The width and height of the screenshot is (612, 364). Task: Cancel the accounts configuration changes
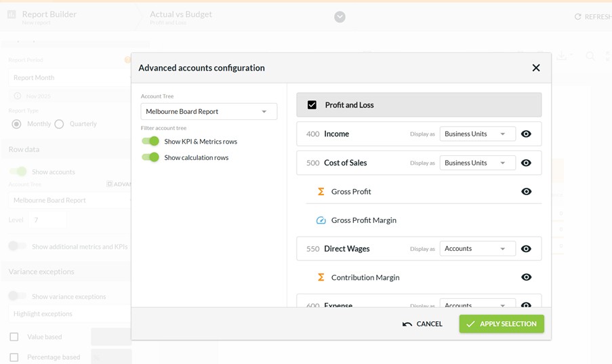pos(422,324)
